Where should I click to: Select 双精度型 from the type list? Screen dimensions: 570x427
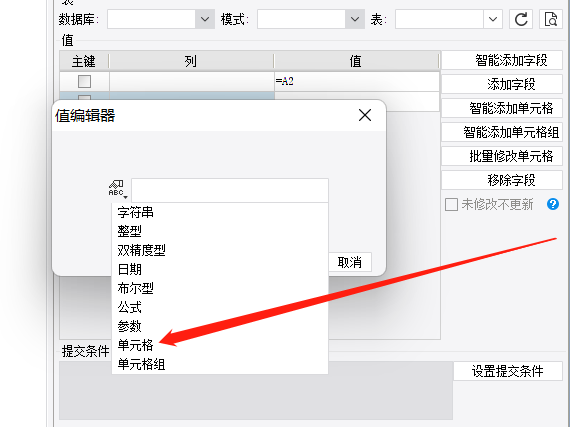[220, 250]
